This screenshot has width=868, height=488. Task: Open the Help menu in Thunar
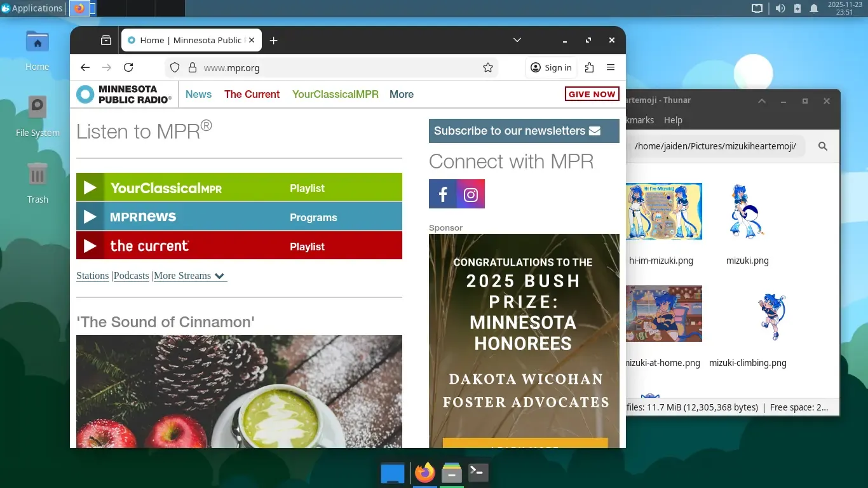pos(673,120)
